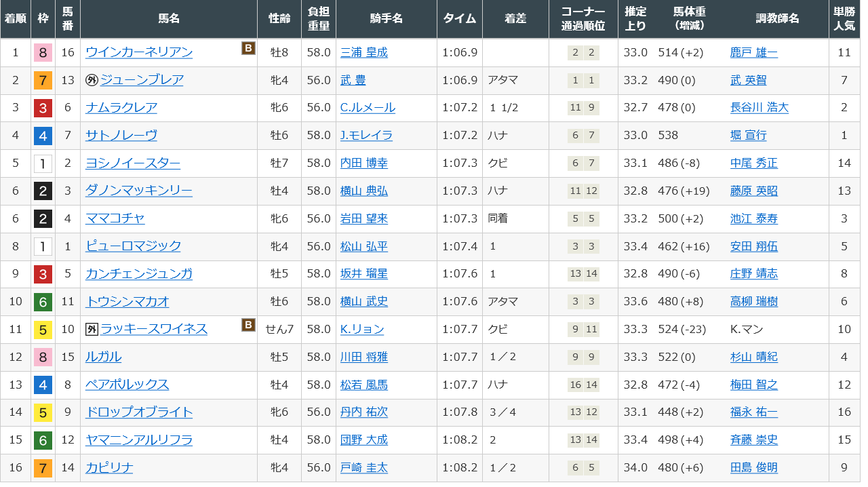View jockey profile for 武 豊
Screen dimensions: 868x487
[353, 80]
